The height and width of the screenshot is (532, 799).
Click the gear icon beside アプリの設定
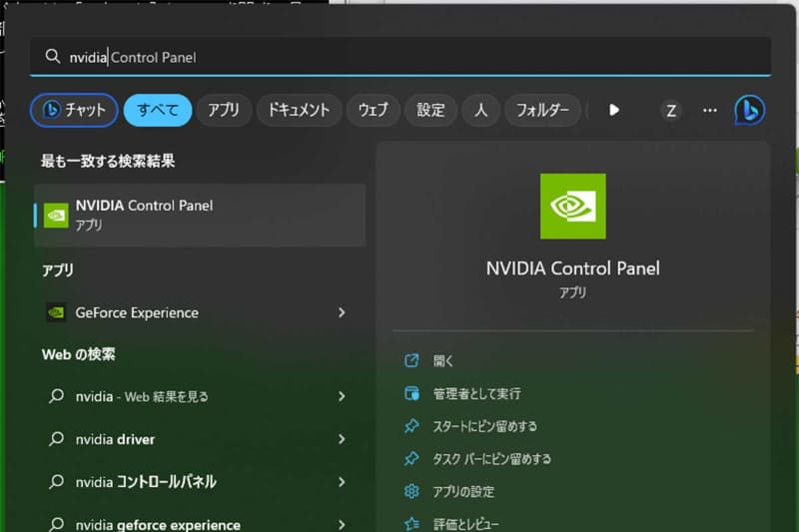411,491
